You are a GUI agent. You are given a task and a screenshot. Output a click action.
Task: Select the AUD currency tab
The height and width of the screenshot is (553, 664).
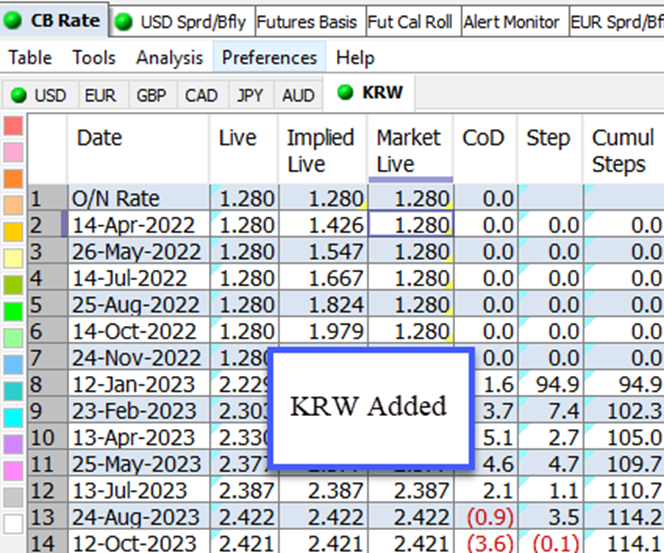click(298, 95)
